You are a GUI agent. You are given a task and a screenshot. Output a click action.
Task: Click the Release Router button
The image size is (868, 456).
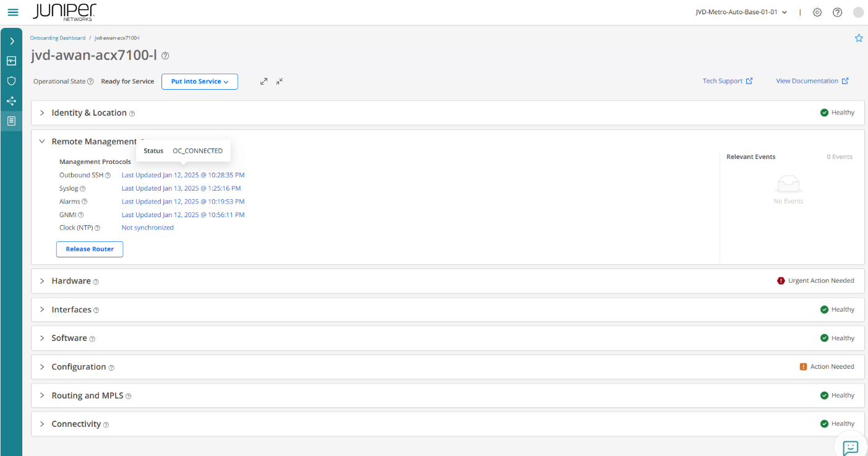coord(90,249)
